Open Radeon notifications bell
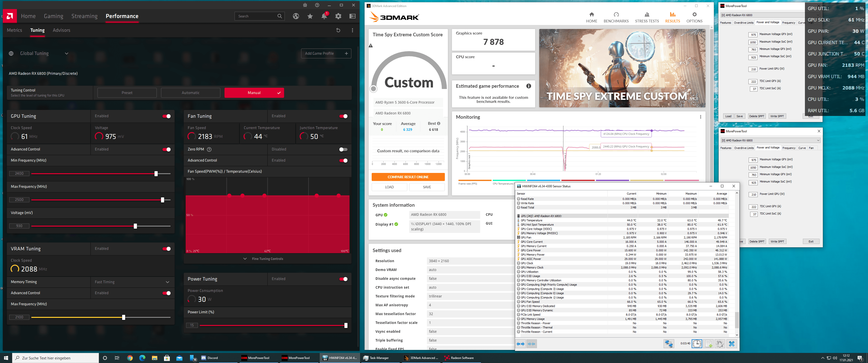Image resolution: width=868 pixels, height=363 pixels. (x=324, y=16)
